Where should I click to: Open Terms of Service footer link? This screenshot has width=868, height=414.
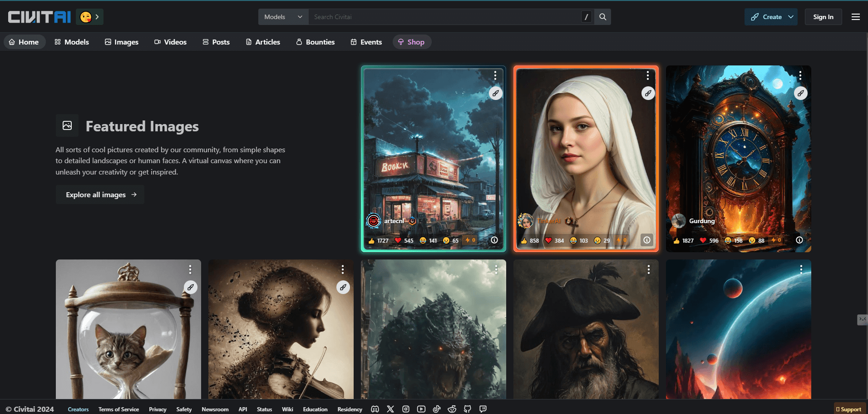pos(119,409)
